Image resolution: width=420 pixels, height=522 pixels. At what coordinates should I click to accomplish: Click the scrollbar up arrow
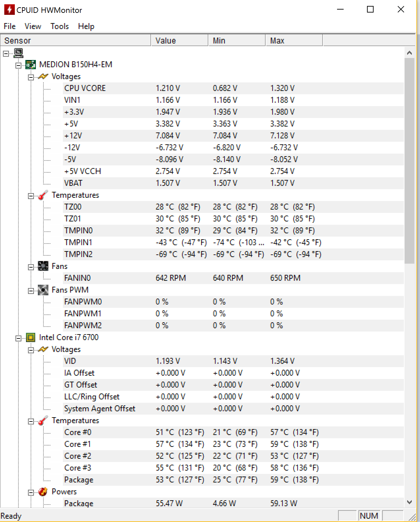(x=409, y=53)
